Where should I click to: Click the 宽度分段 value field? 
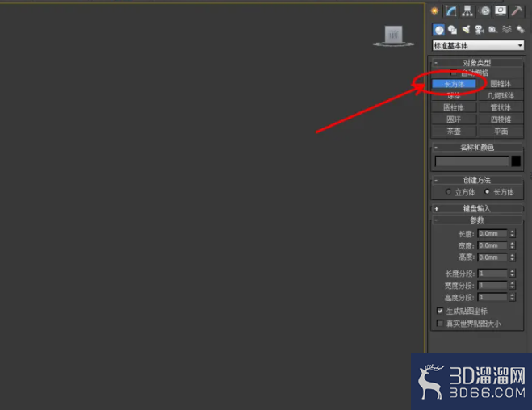[492, 285]
